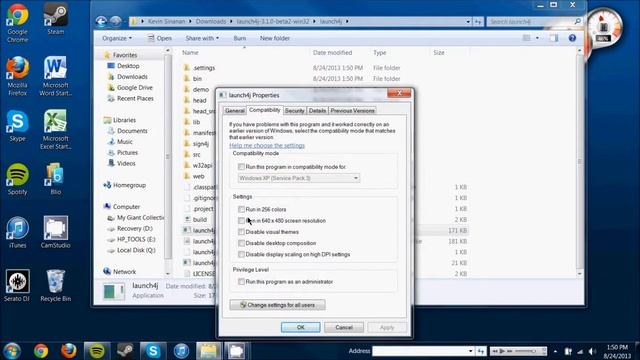Image resolution: width=640 pixels, height=360 pixels.
Task: Open Google Chrome desktop shortcut
Action: [18, 22]
